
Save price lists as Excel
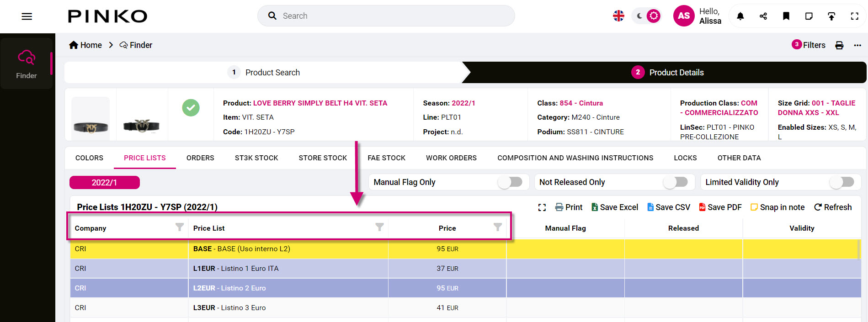[615, 207]
